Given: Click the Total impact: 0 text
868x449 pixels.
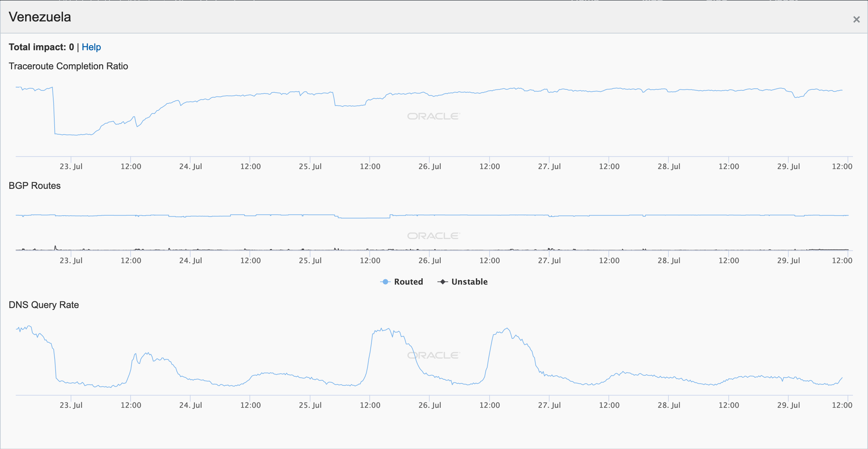Looking at the screenshot, I should click(41, 47).
